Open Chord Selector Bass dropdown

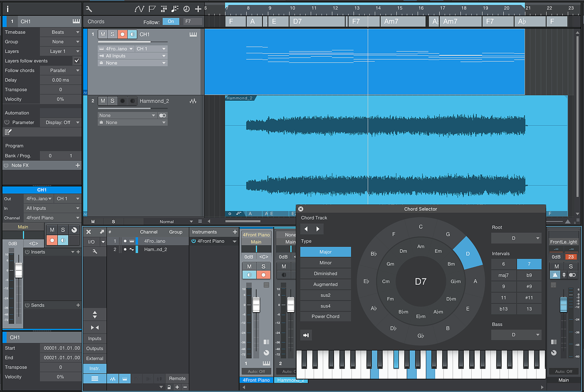pyautogui.click(x=516, y=335)
